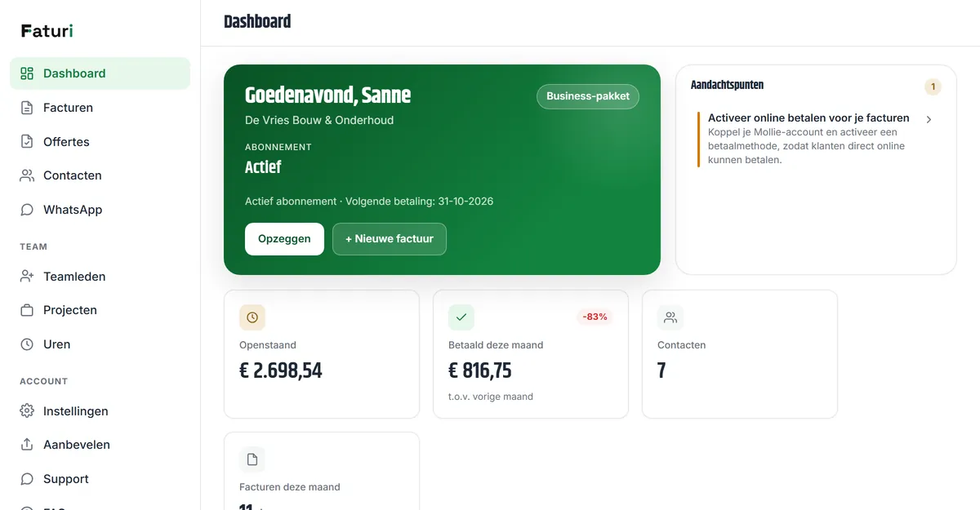Screen dimensions: 980x510
Task: Click the Instellingen gear icon
Action: 27,411
